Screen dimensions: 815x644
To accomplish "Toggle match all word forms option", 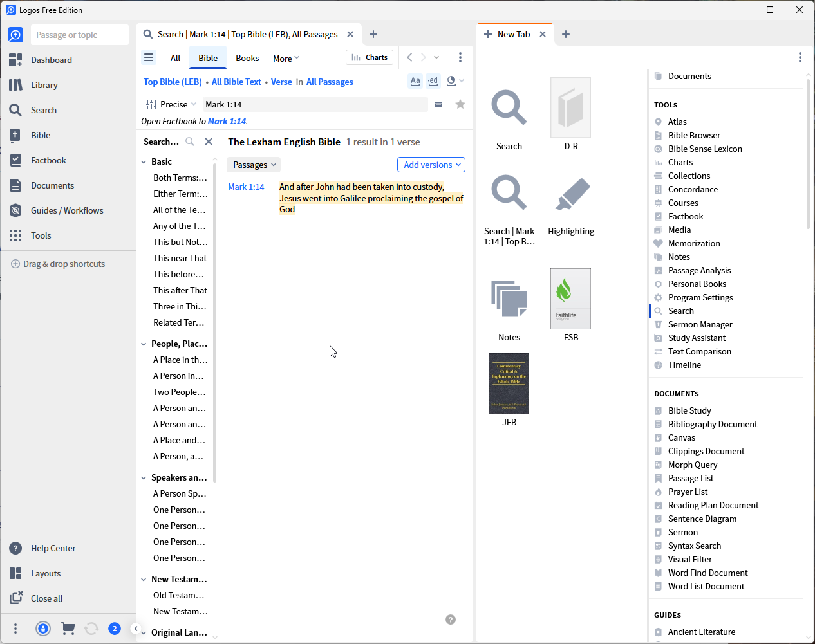I will coord(433,81).
